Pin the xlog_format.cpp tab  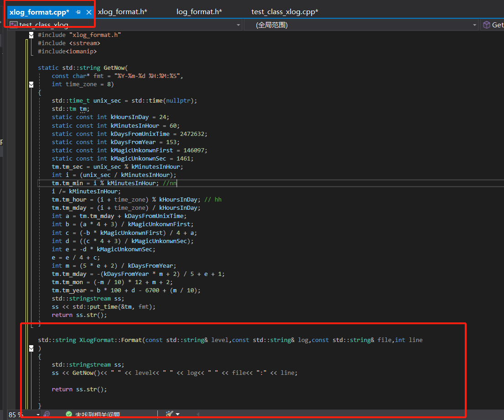(78, 12)
